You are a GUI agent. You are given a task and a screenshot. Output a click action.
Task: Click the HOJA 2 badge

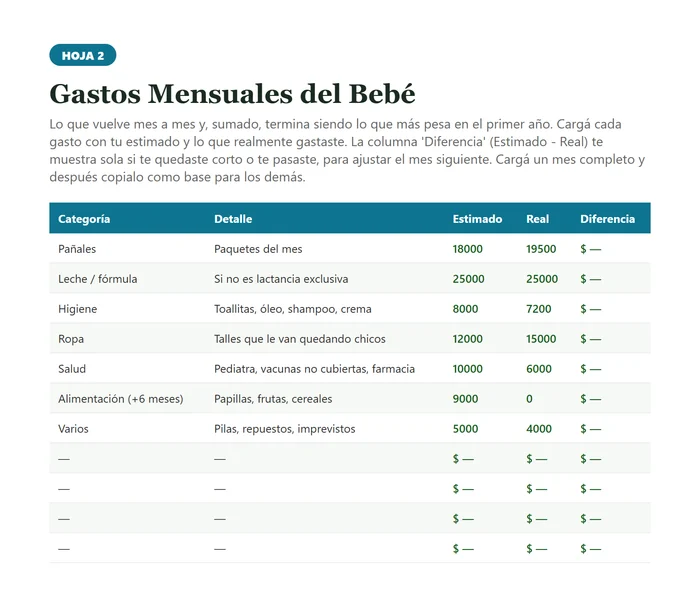[x=83, y=55]
